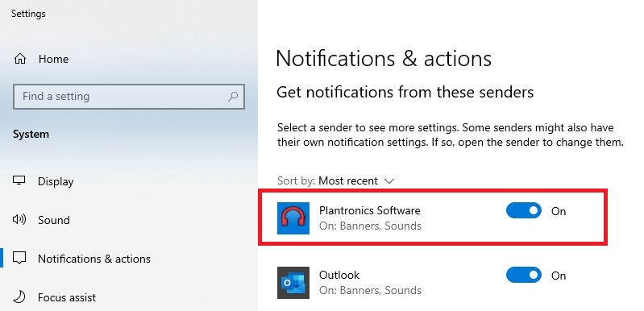This screenshot has width=644, height=311.
Task: Turn off Plantronics Software notifications toggle
Action: (524, 210)
